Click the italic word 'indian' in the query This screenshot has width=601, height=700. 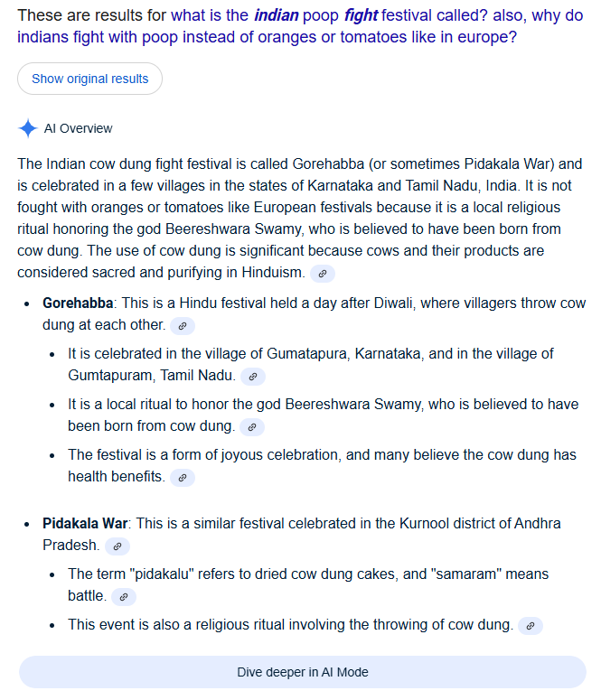pos(279,16)
